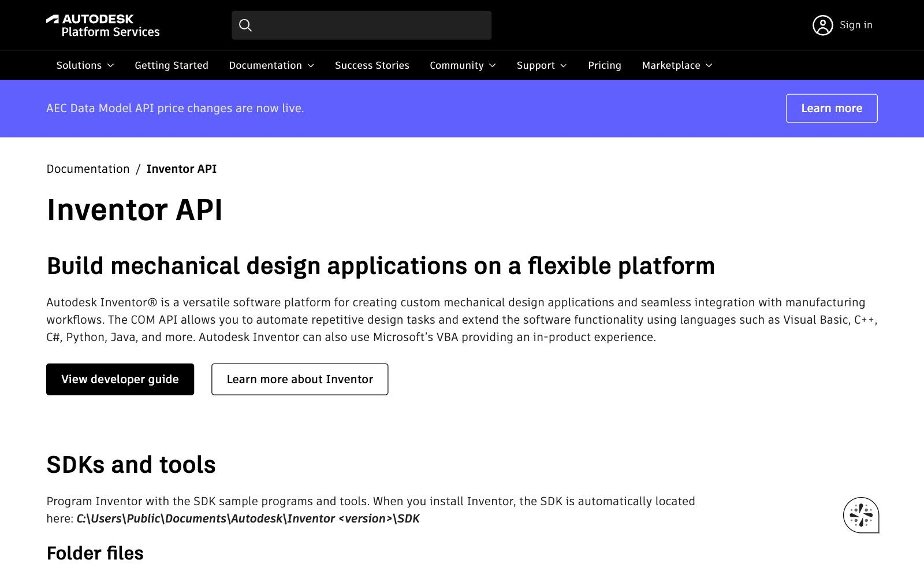
Task: Click the user account avatar icon
Action: 822,25
